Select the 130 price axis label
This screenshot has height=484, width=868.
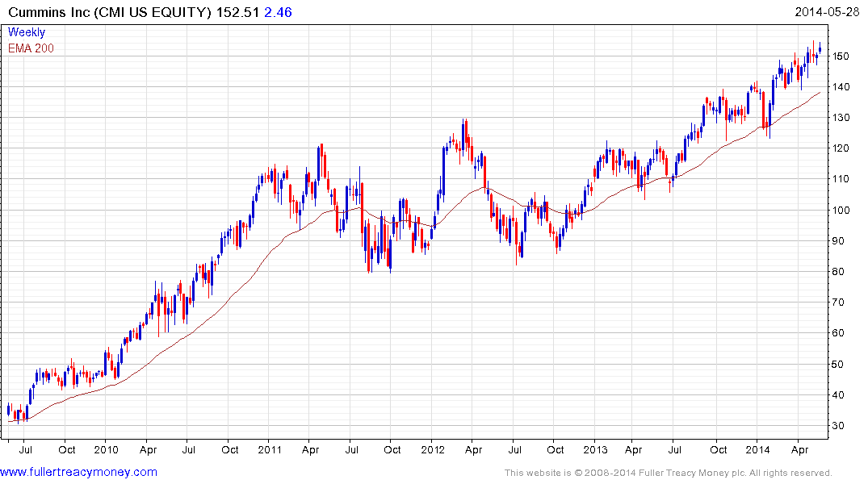(841, 118)
